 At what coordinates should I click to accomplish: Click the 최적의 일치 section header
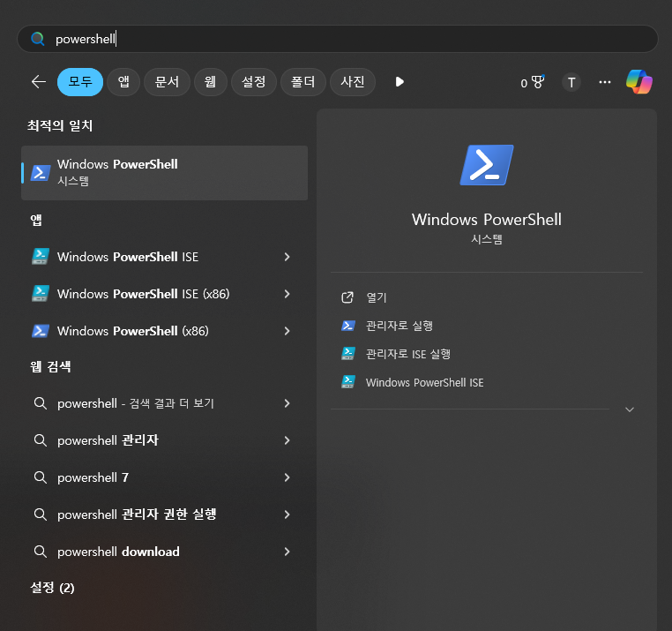[x=60, y=125]
